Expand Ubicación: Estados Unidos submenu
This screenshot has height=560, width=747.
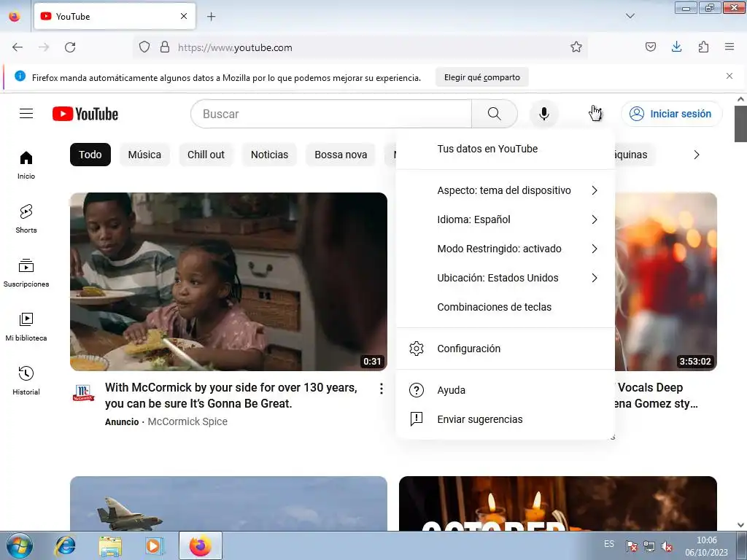(x=506, y=278)
